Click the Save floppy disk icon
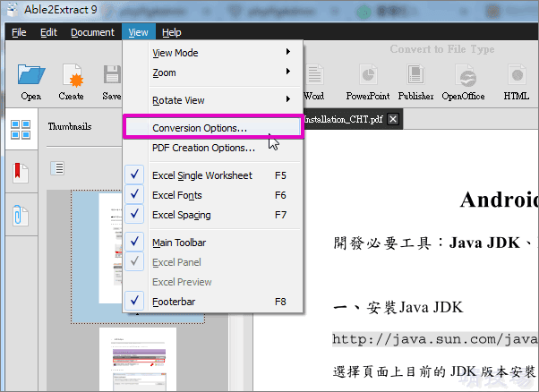This screenshot has height=392, width=539. click(x=112, y=74)
